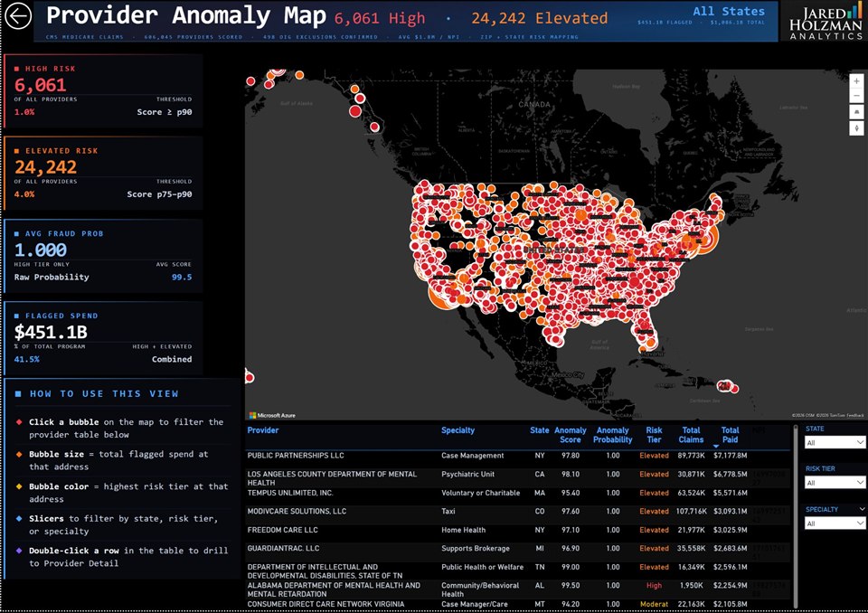Open the STATE slicer dropdown
Viewport: 868px width, 613px height.
point(835,442)
